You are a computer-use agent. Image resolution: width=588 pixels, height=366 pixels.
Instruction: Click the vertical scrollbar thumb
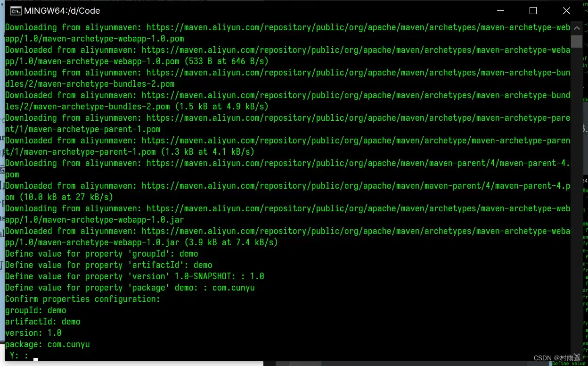pyautogui.click(x=577, y=41)
